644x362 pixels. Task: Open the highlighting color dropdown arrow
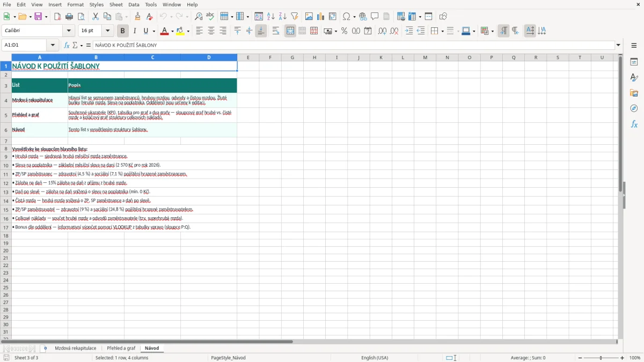click(188, 31)
